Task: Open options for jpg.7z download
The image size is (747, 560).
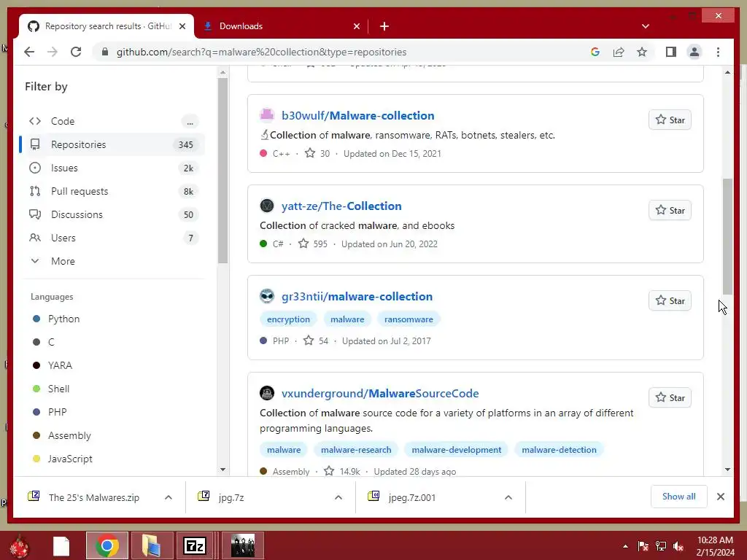Action: click(338, 497)
